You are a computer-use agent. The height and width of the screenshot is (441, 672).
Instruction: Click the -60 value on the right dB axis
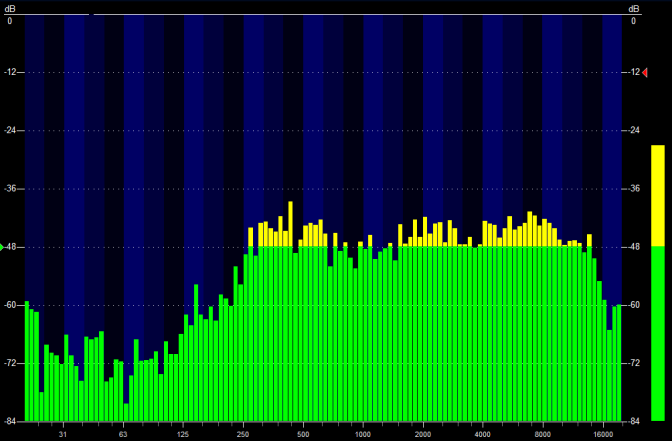pyautogui.click(x=634, y=305)
